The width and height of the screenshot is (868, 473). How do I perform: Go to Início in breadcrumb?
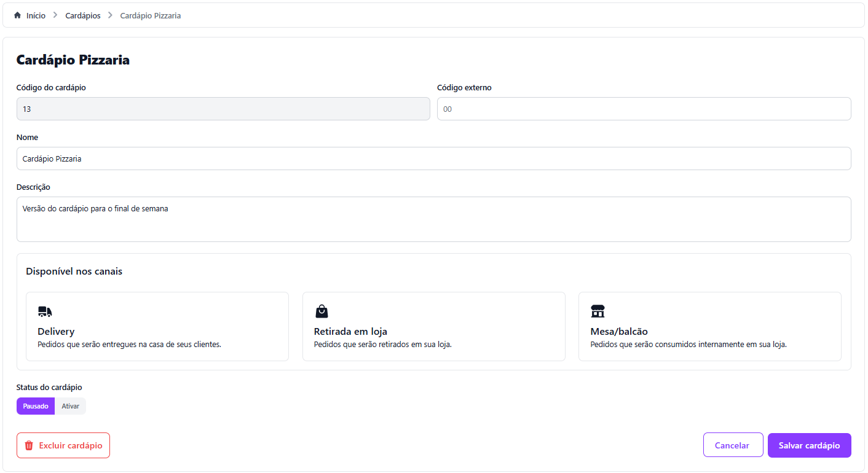(36, 15)
